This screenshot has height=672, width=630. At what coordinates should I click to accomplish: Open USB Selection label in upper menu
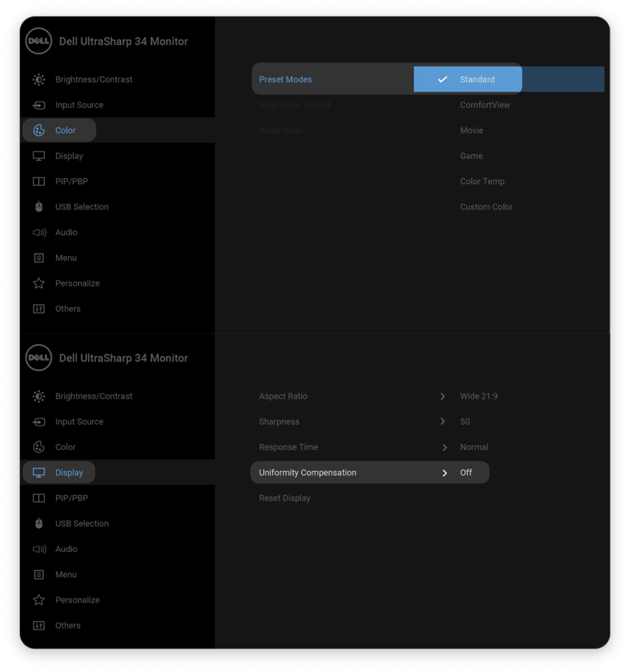click(x=82, y=207)
